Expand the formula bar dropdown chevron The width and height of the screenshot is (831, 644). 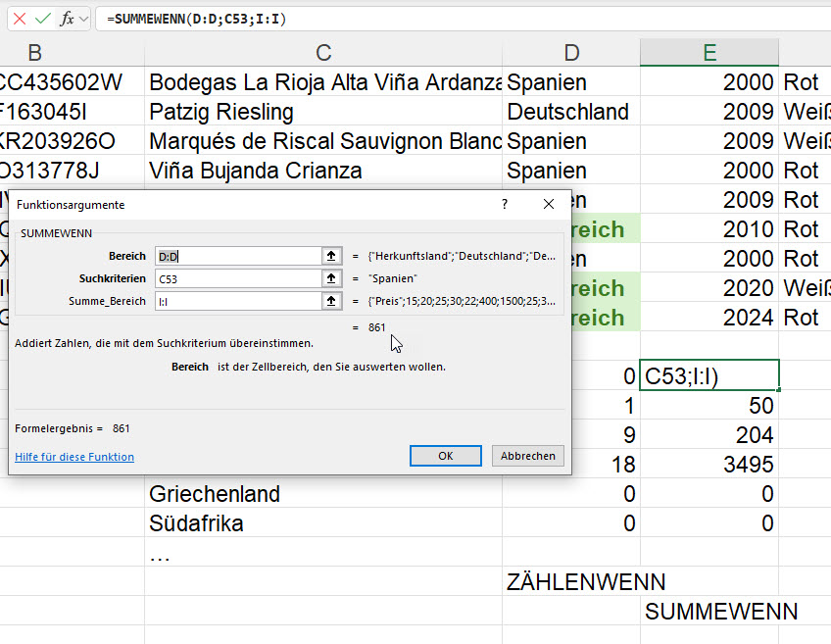pos(84,19)
